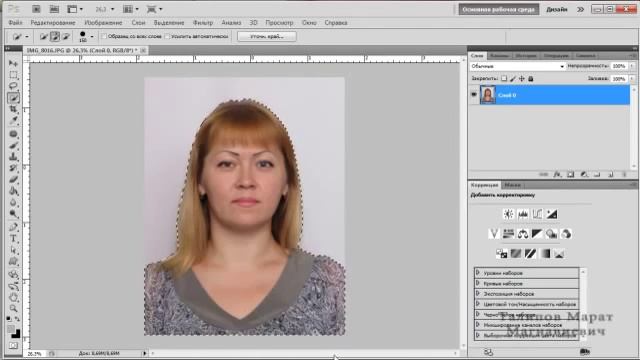640x360 pixels.
Task: Add a Vibrance adjustment
Action: tap(494, 234)
